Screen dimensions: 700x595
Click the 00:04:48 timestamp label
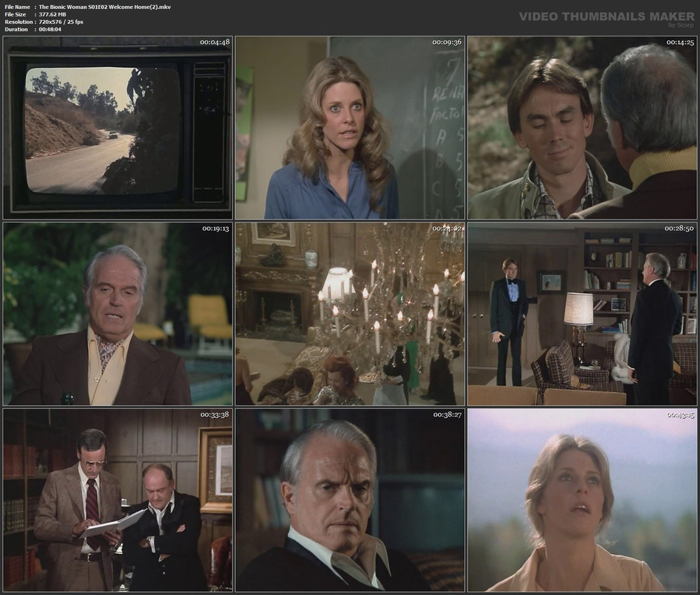(215, 42)
